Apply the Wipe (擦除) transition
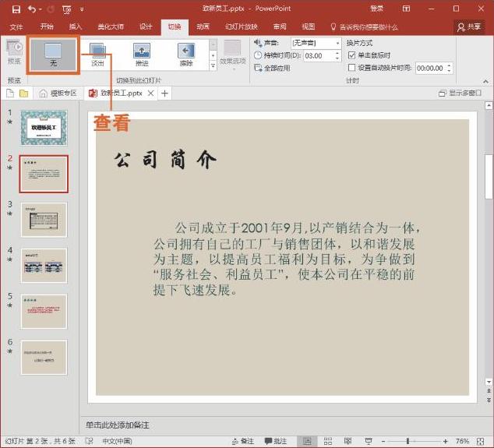The width and height of the screenshot is (494, 448). coord(186,55)
